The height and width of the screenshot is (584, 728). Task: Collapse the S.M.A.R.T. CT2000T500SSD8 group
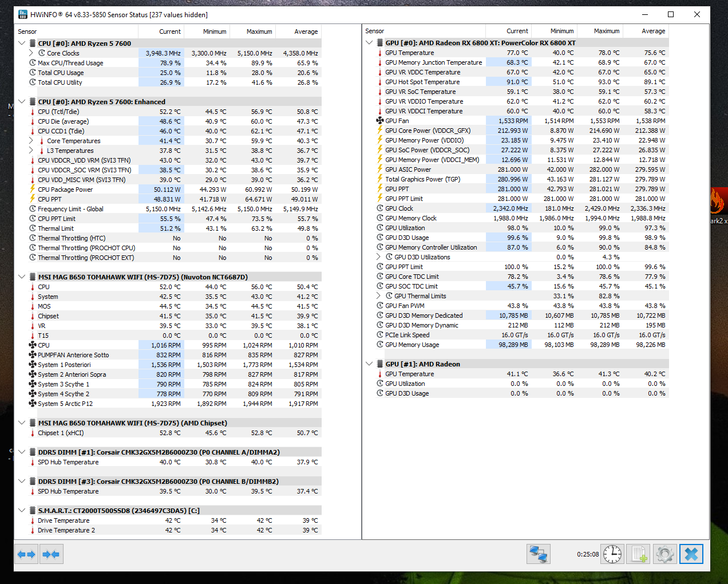[22, 510]
